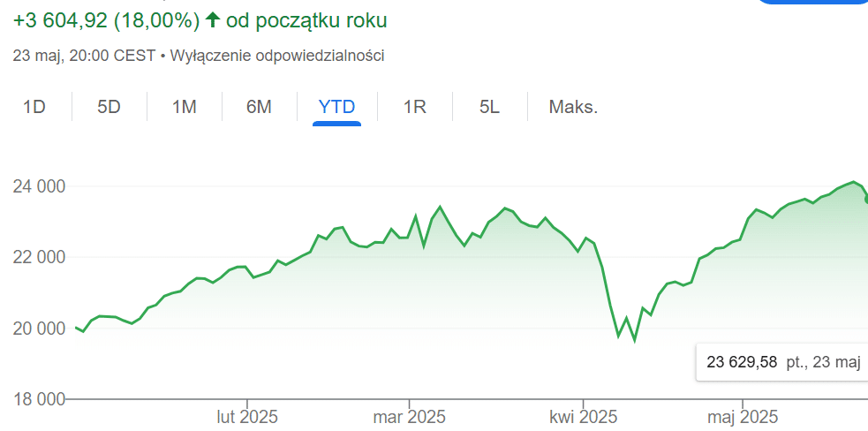Select the 1D time range tab
Image resolution: width=868 pixels, height=431 pixels.
pos(34,108)
